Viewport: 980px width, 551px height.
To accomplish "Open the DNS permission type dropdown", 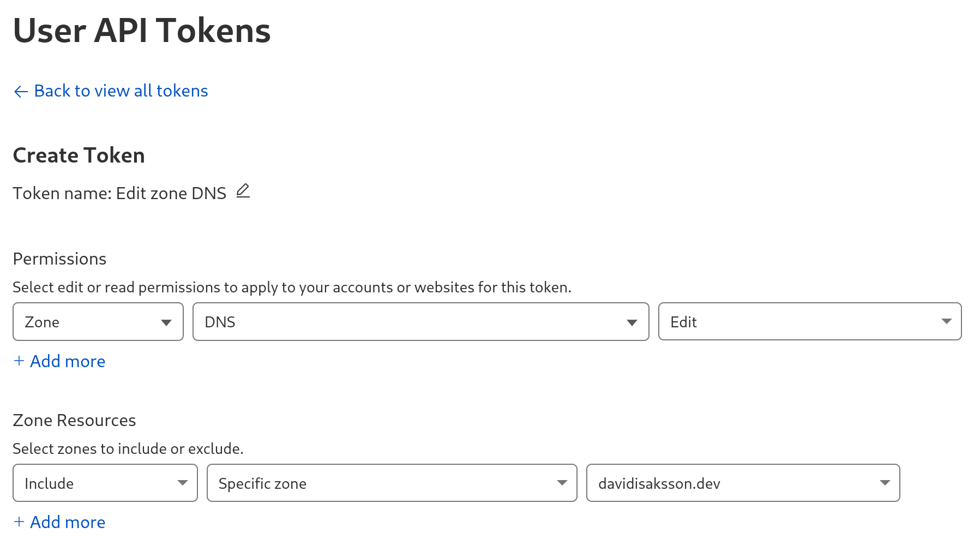I will [420, 322].
